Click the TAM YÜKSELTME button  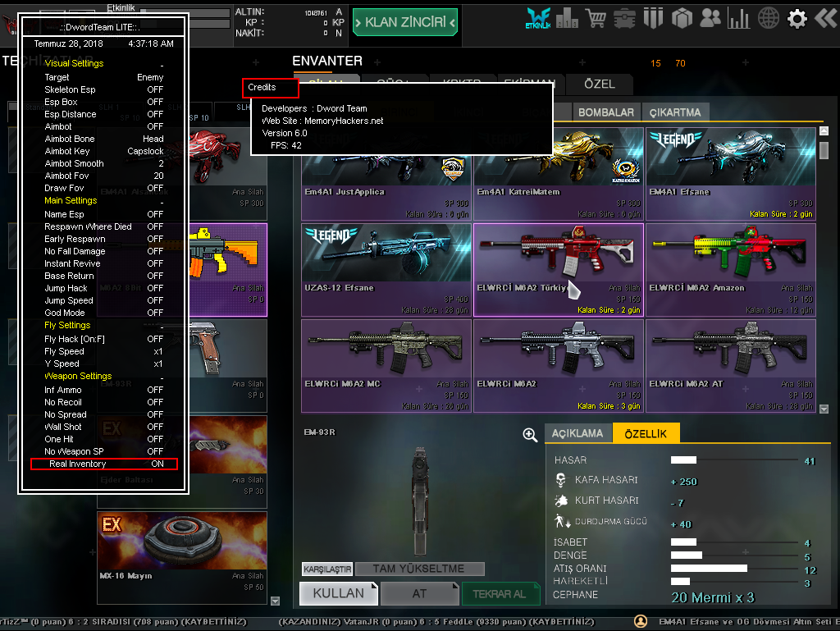coord(419,569)
